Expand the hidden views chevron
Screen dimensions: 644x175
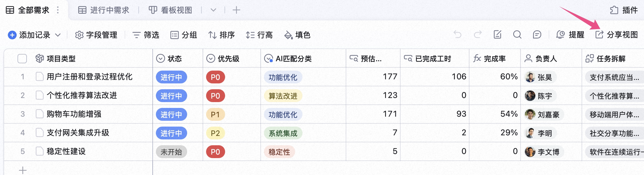(x=213, y=10)
